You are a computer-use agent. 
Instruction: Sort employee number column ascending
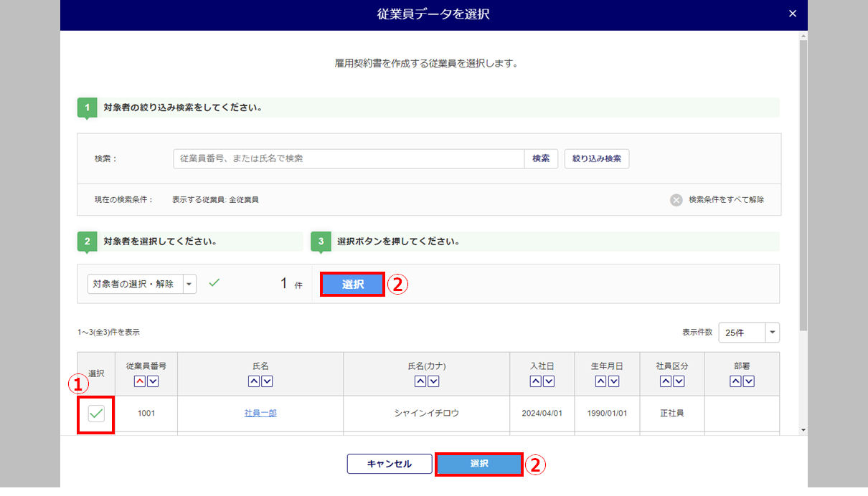pyautogui.click(x=140, y=381)
